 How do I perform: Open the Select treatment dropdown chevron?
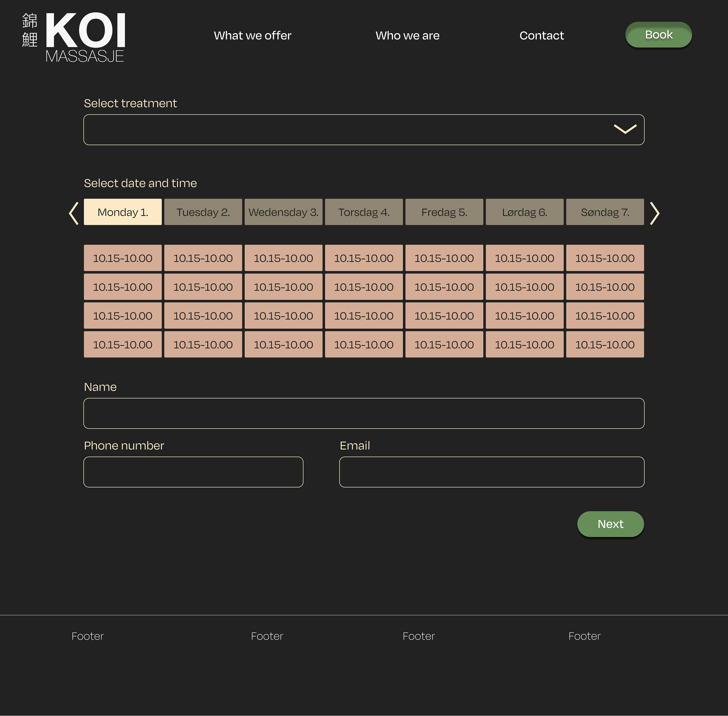point(625,129)
